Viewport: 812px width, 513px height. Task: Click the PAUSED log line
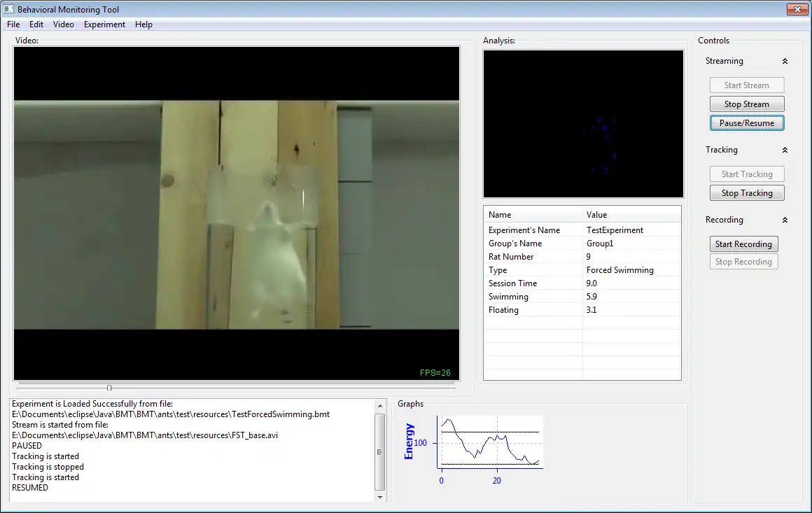point(27,446)
